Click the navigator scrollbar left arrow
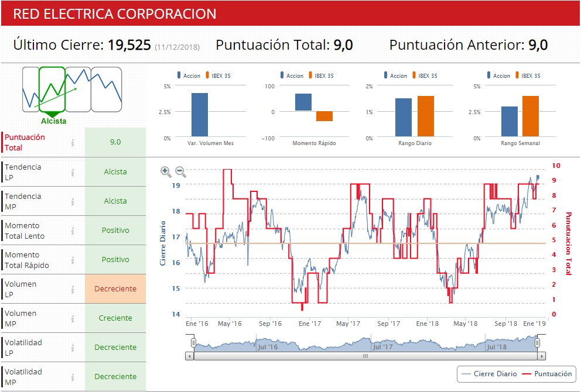Viewport: 581px width, 392px height. pos(189,356)
